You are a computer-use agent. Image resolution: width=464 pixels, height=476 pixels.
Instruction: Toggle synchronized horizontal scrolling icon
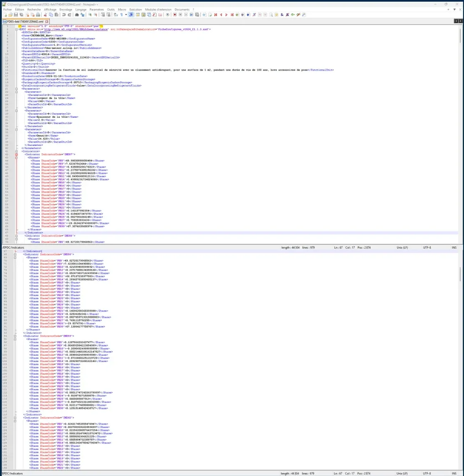108,15
